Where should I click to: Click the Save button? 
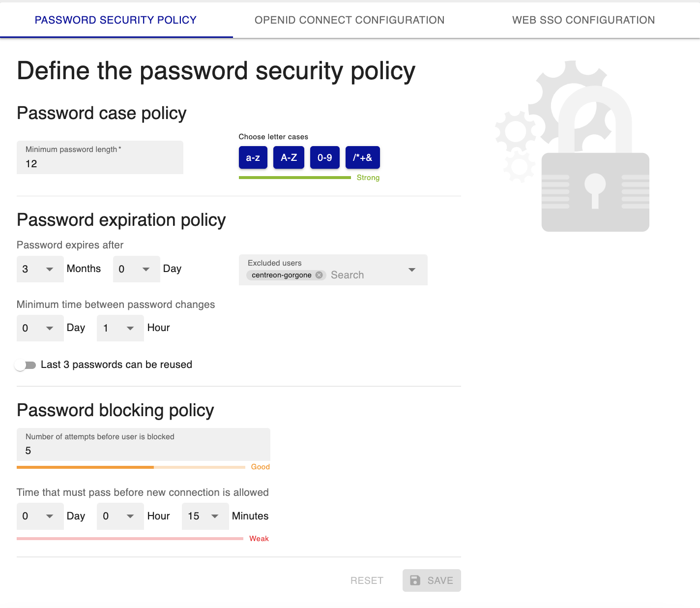[432, 580]
